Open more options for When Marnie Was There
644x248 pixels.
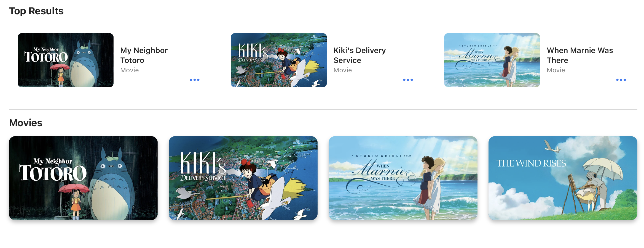pyautogui.click(x=621, y=80)
